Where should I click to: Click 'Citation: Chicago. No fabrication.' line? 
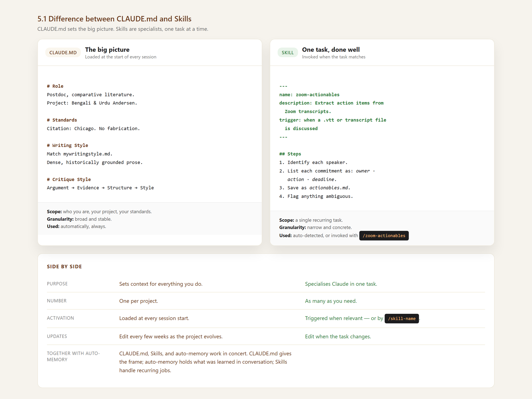point(93,128)
